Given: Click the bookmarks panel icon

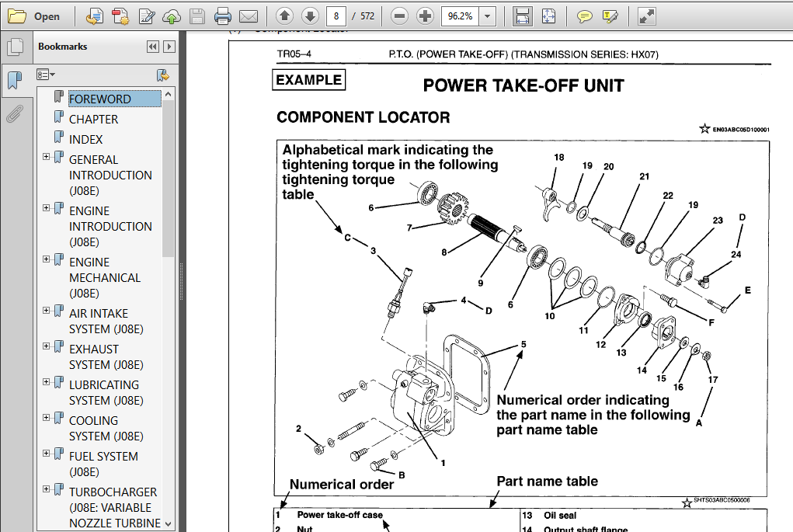Looking at the screenshot, I should (x=16, y=80).
